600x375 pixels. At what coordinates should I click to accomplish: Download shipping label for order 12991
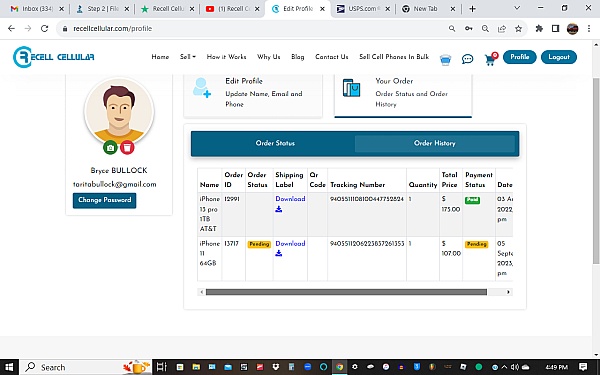pos(290,199)
